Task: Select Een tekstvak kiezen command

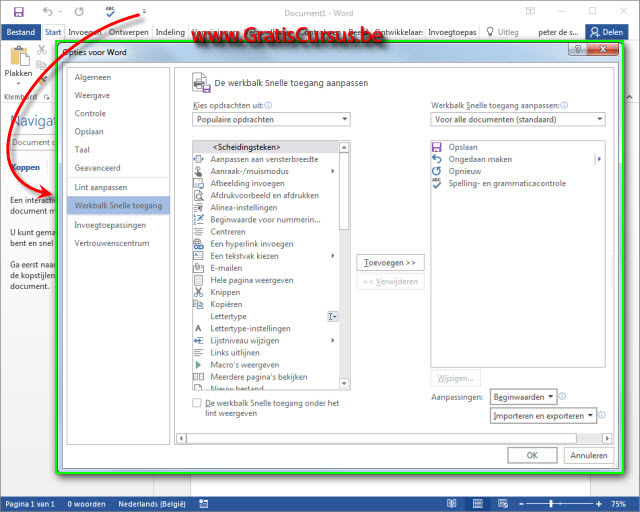Action: (x=265, y=256)
